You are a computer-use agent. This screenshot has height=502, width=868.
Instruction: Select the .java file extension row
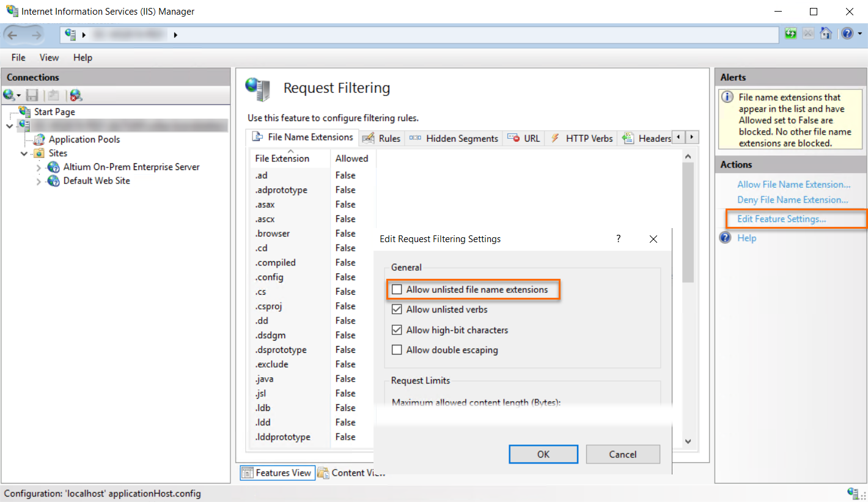[x=312, y=379]
